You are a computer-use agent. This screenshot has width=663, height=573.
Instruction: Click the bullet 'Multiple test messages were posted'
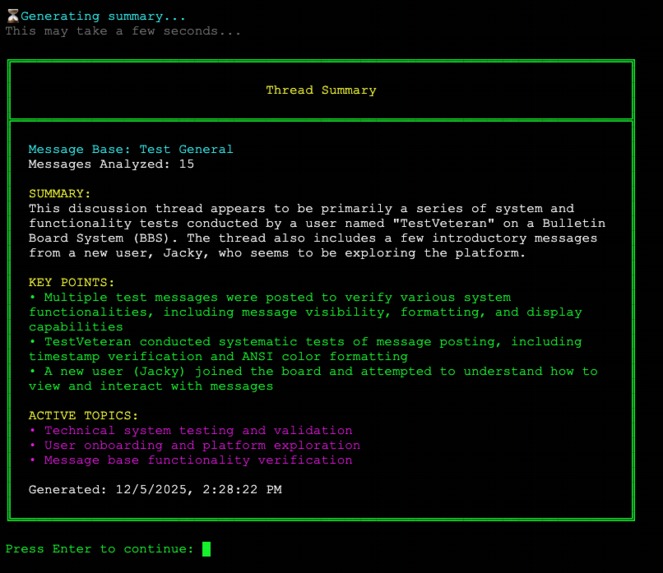(270, 297)
